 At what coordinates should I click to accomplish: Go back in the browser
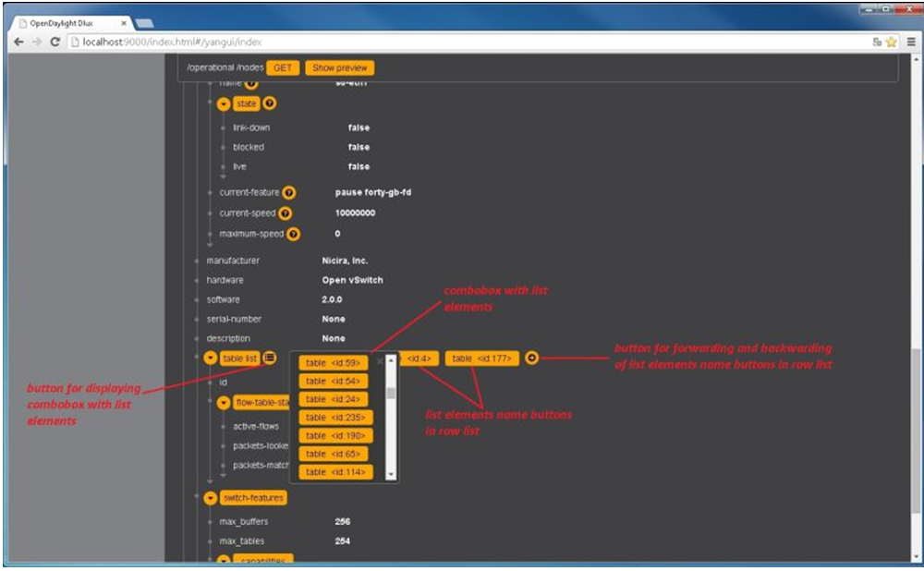18,42
